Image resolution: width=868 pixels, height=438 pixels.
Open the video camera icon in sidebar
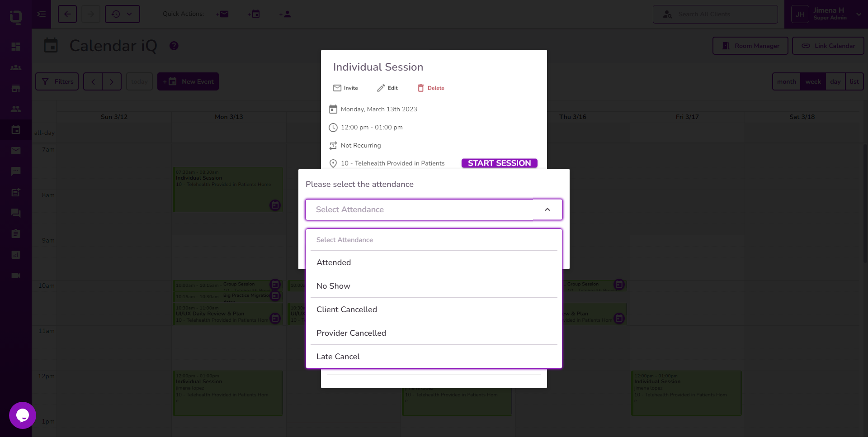[16, 276]
